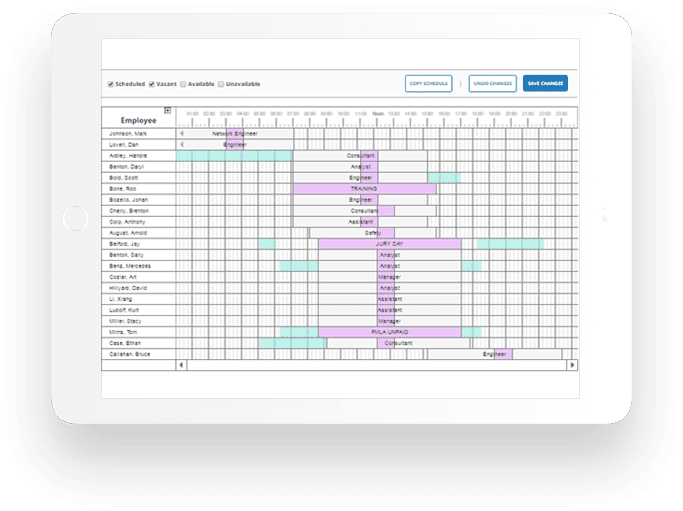Expand the Employee column plus icon

(x=168, y=111)
